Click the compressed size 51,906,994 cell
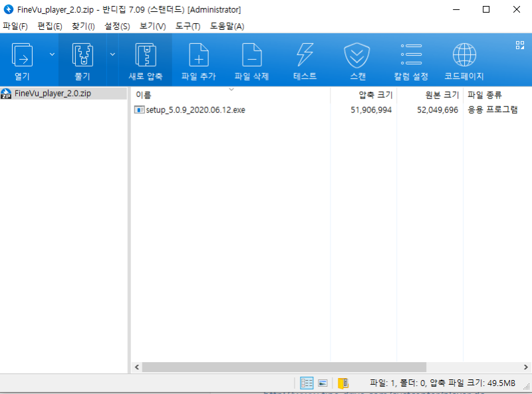This screenshot has width=532, height=394. coord(371,110)
